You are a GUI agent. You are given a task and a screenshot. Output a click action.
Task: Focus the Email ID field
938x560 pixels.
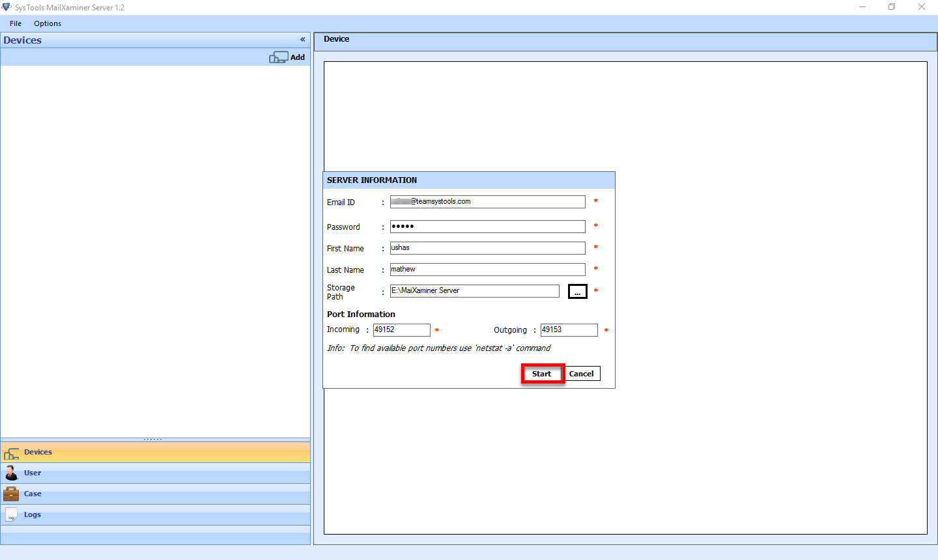pyautogui.click(x=487, y=202)
